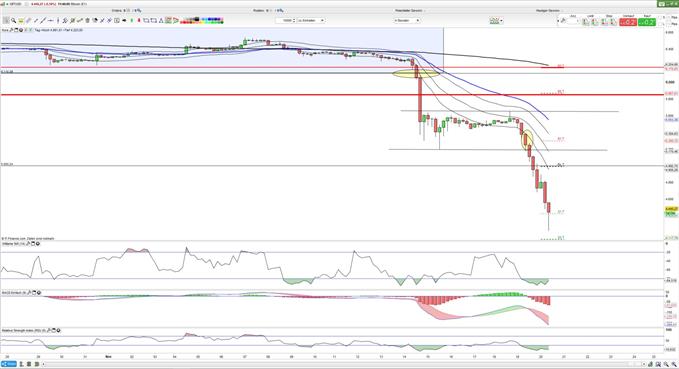Toggle the lower checkbox beside buy button

[x=660, y=24]
